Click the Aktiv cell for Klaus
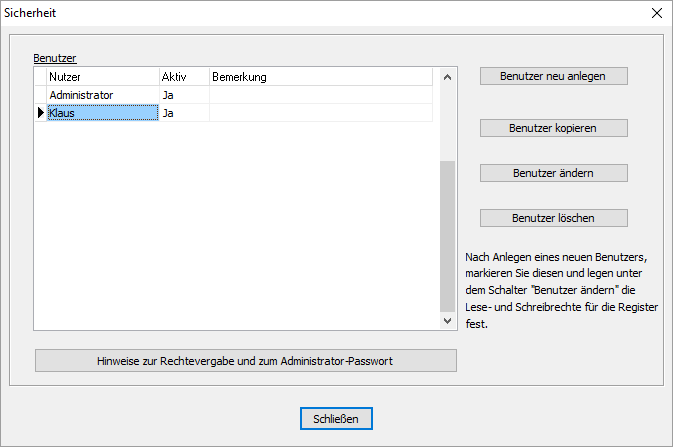 [x=183, y=113]
